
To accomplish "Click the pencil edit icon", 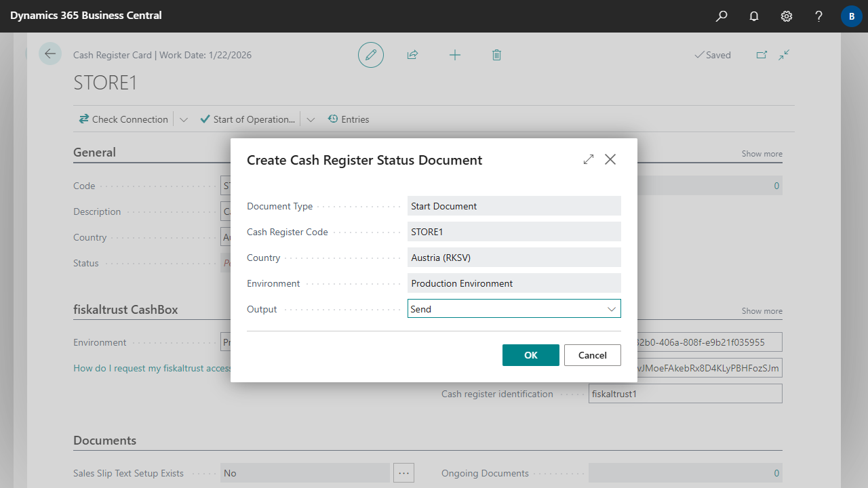I will click(x=371, y=55).
